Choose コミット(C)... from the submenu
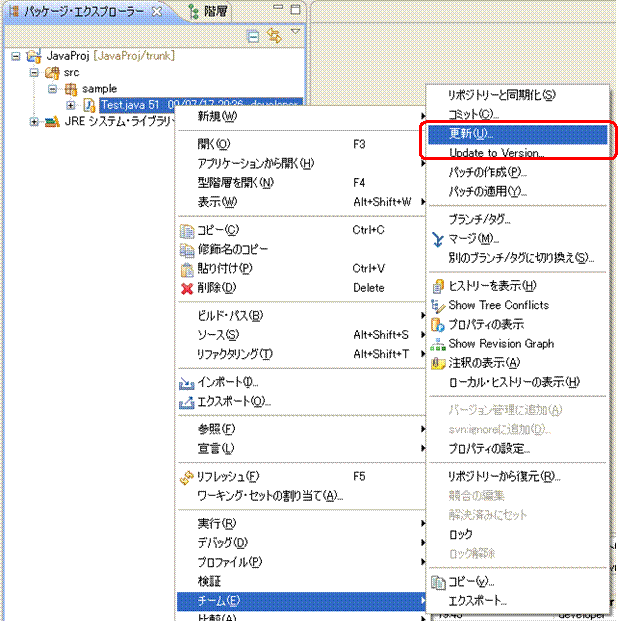The width and height of the screenshot is (618, 621). (x=474, y=114)
